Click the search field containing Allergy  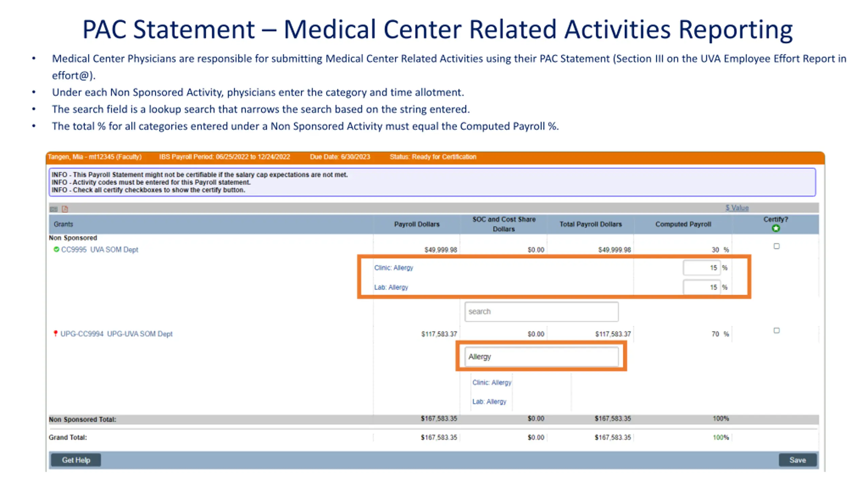pos(541,357)
